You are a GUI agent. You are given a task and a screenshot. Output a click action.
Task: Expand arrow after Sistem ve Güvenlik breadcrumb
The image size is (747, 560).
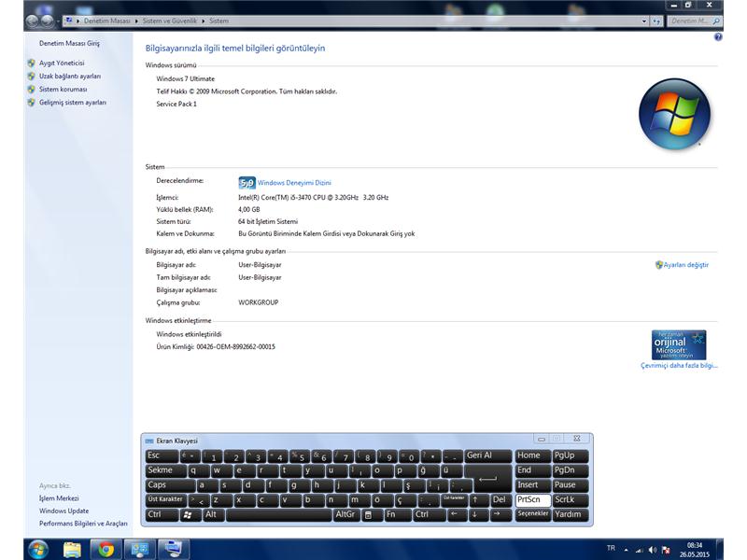[x=203, y=21]
